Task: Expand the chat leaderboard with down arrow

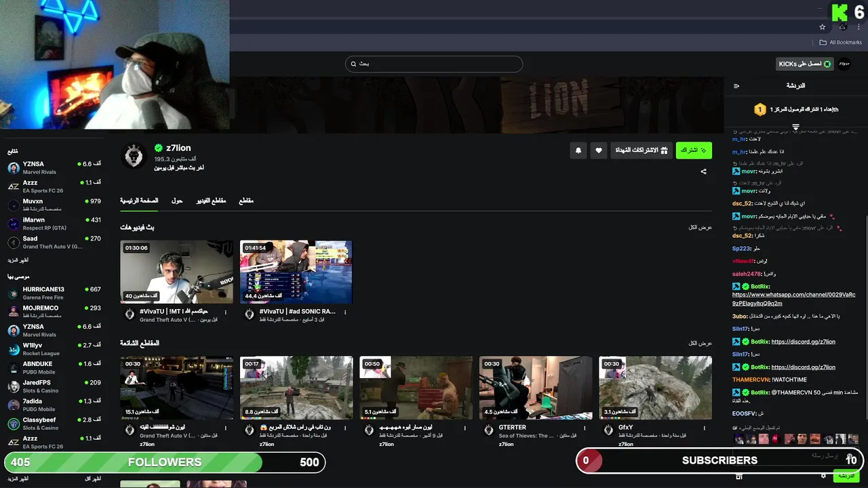Action: click(795, 127)
